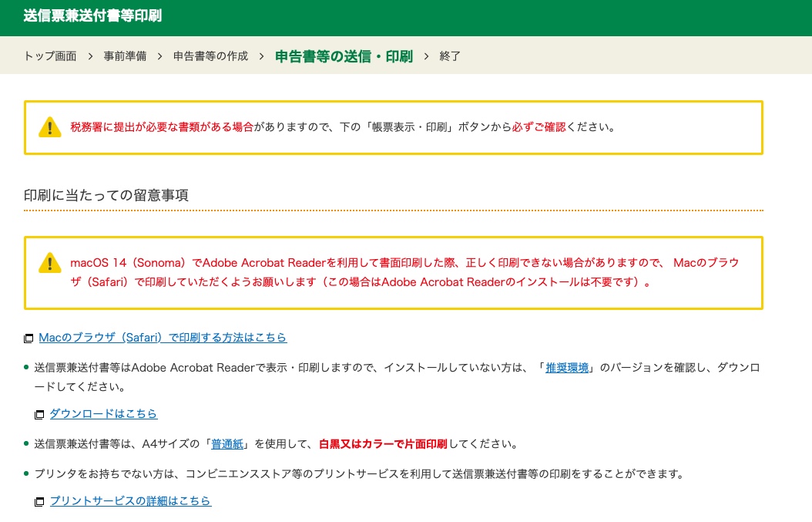Screen dimensions: 812x522
Task: Click new-window icon beside プリントサービスの詳細
Action: click(39, 502)
